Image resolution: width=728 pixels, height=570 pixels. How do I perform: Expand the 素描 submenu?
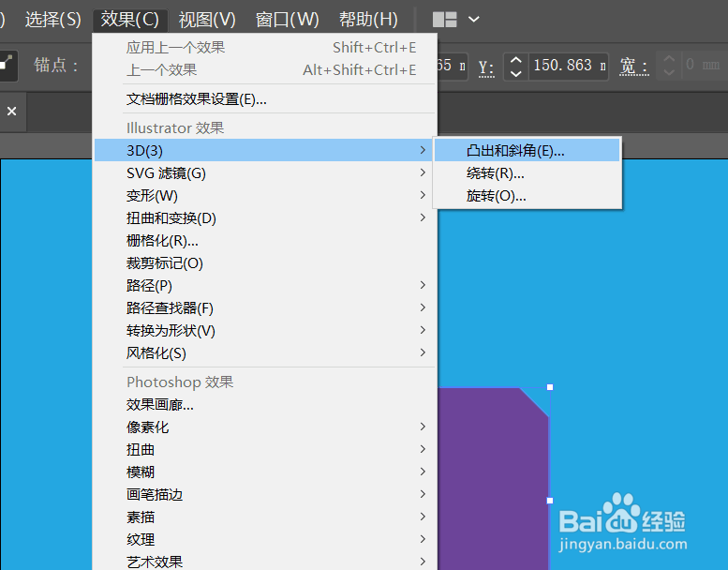pos(265,517)
